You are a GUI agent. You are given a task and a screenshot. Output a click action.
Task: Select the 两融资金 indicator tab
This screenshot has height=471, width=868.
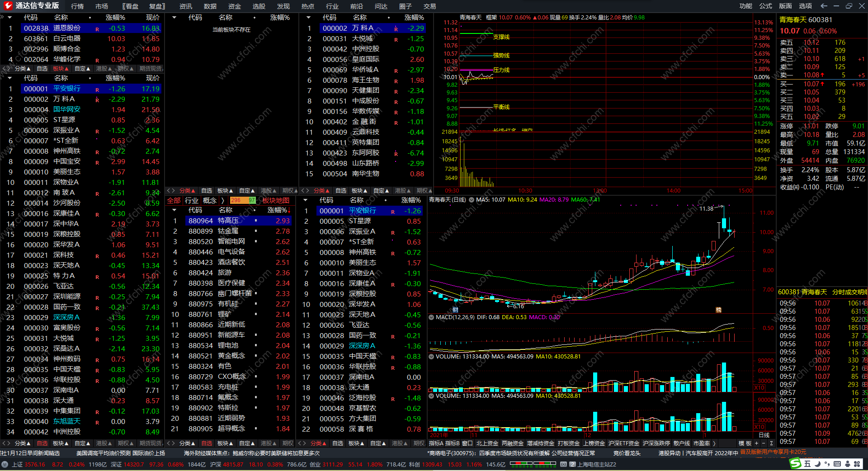click(513, 443)
